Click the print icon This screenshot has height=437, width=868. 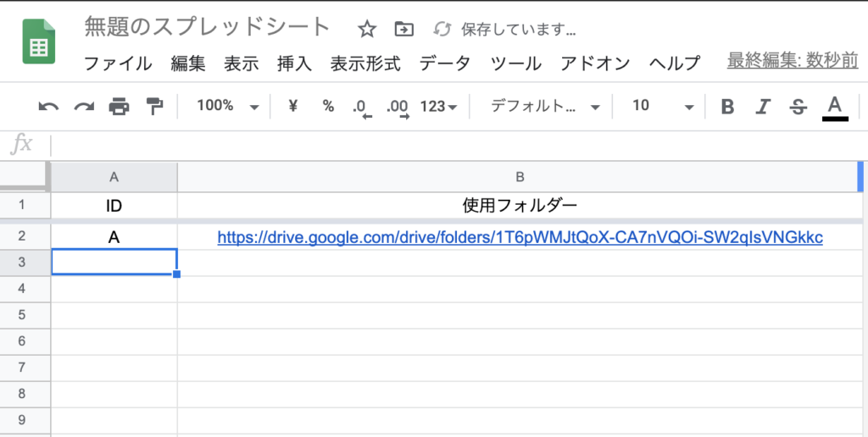(119, 106)
